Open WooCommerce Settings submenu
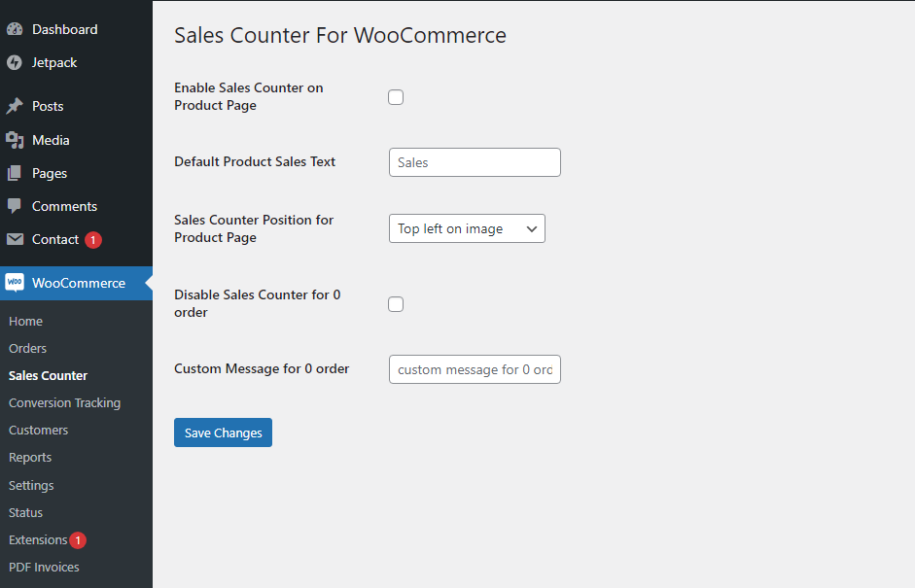 tap(31, 485)
